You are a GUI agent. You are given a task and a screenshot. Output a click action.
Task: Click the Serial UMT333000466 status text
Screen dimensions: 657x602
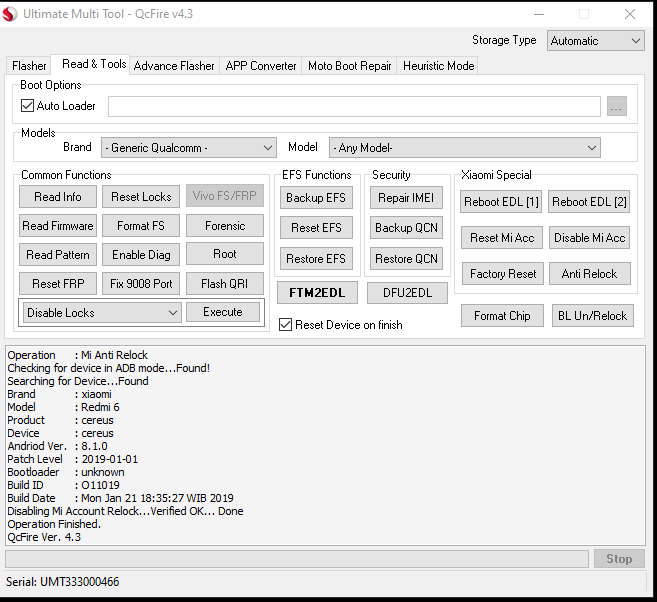(x=62, y=581)
